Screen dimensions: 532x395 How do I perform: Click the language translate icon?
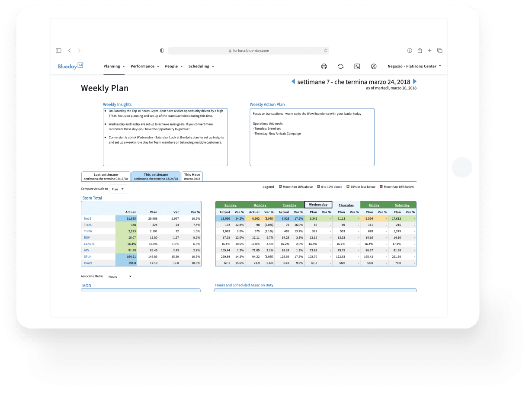click(x=357, y=66)
